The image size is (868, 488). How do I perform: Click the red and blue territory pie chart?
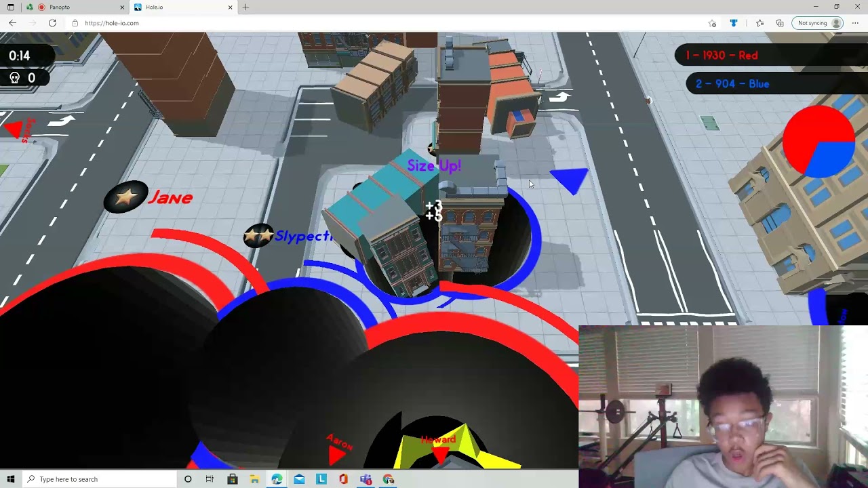[818, 142]
